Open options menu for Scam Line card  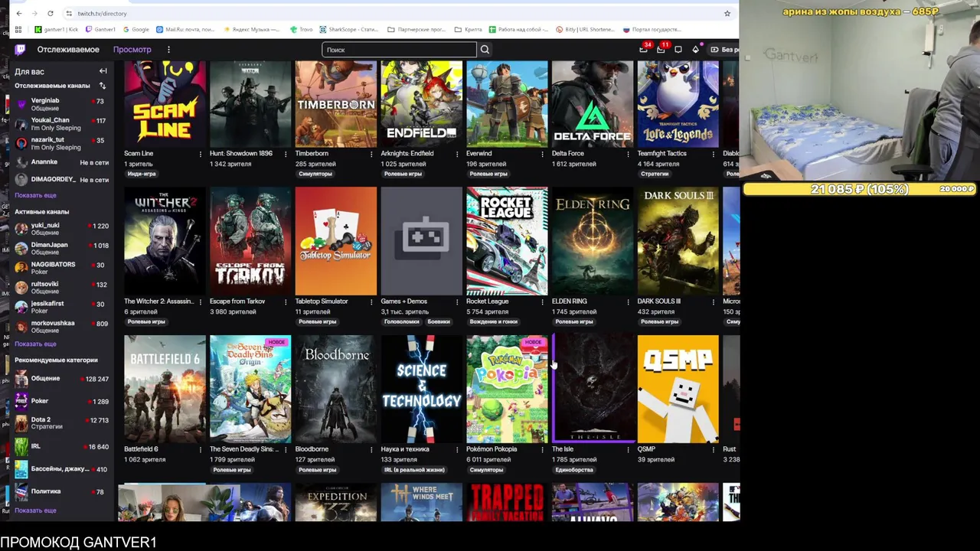pyautogui.click(x=201, y=154)
